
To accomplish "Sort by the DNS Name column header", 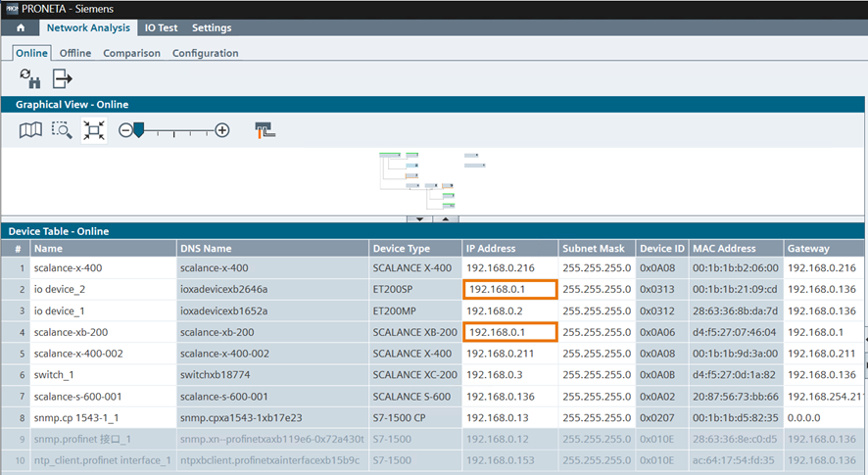I will 273,249.
